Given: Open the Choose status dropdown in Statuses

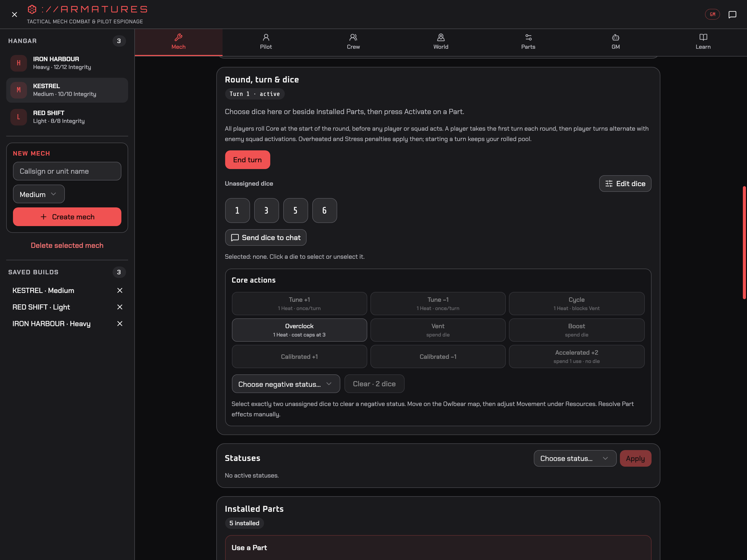Looking at the screenshot, I should tap(575, 458).
